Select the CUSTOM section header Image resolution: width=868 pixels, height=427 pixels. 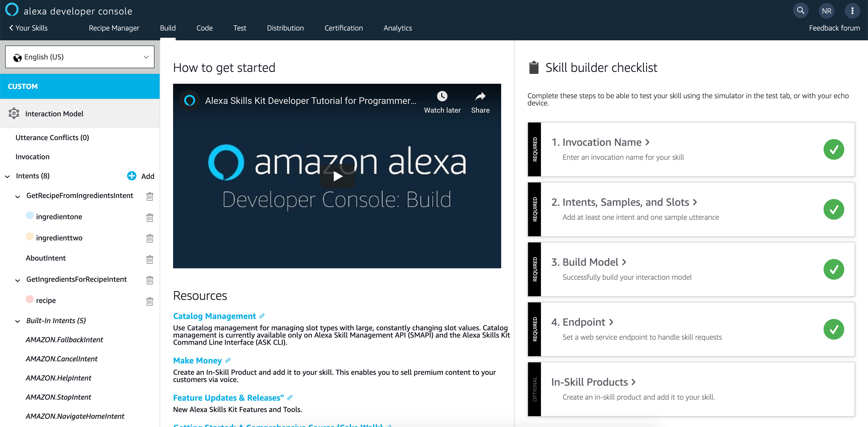click(80, 86)
